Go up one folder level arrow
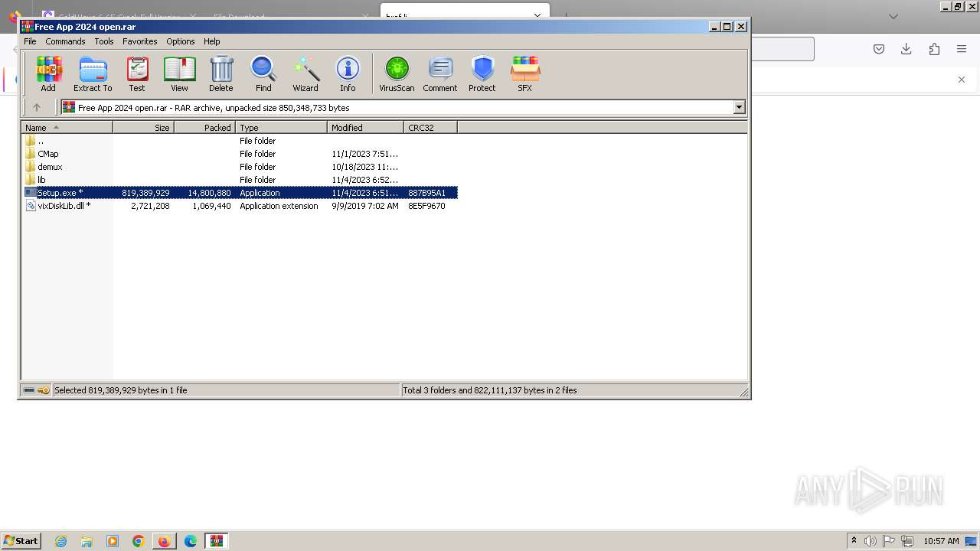 [36, 108]
